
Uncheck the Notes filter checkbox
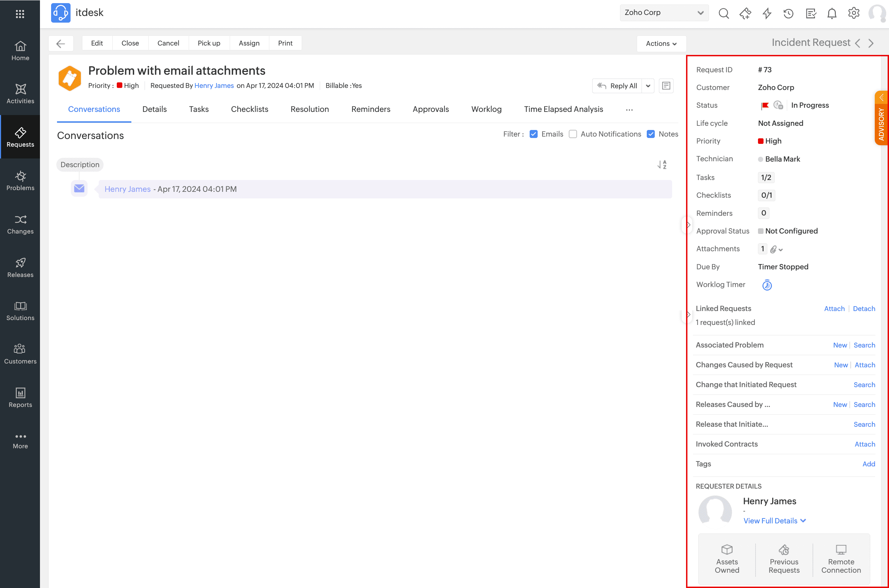point(651,134)
